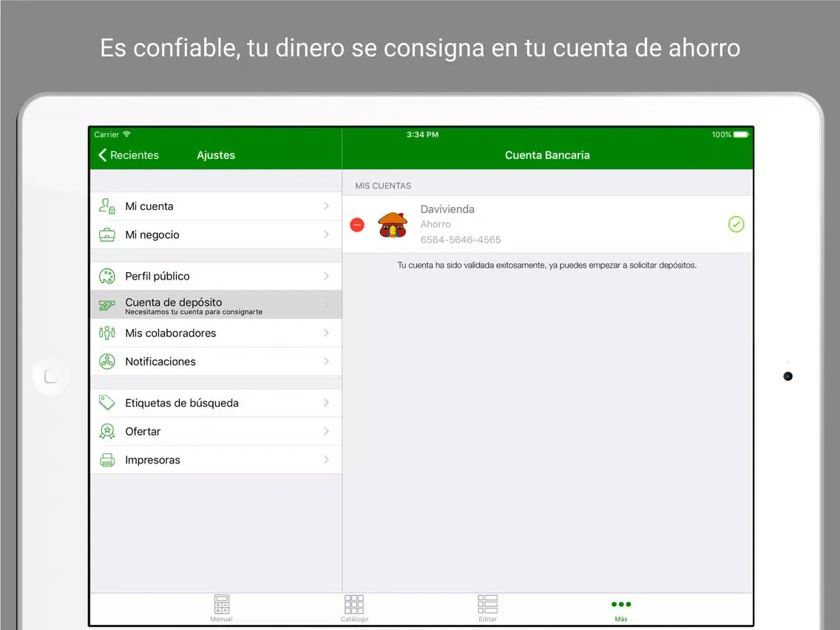Expand the Perfil público row chevron
The width and height of the screenshot is (840, 630).
point(326,275)
